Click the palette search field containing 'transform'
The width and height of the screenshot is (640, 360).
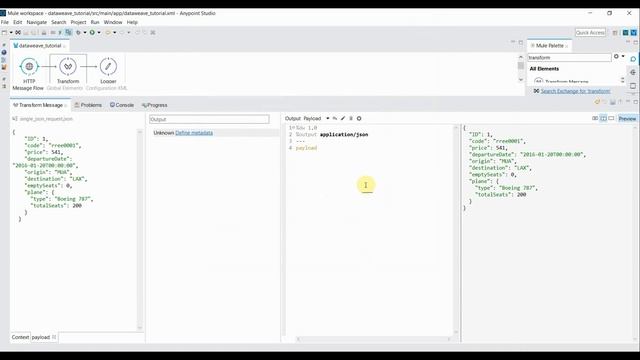tap(569, 58)
